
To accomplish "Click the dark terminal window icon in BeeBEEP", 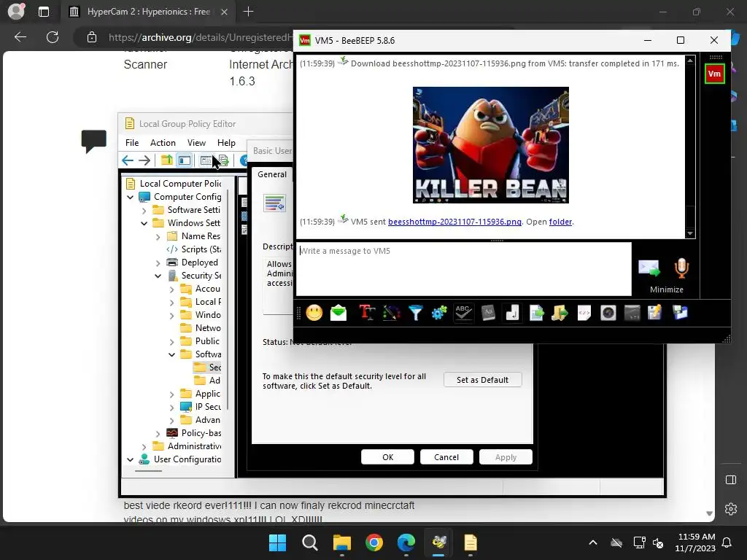I will click(x=632, y=313).
